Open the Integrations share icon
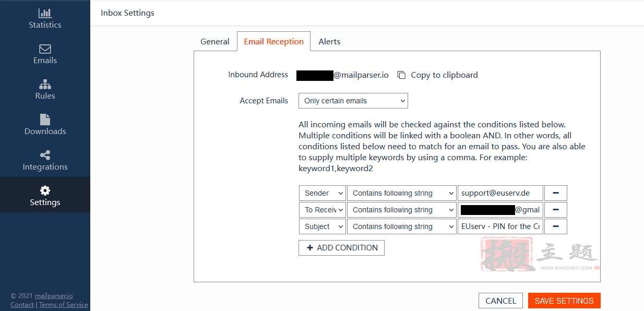 coord(45,155)
